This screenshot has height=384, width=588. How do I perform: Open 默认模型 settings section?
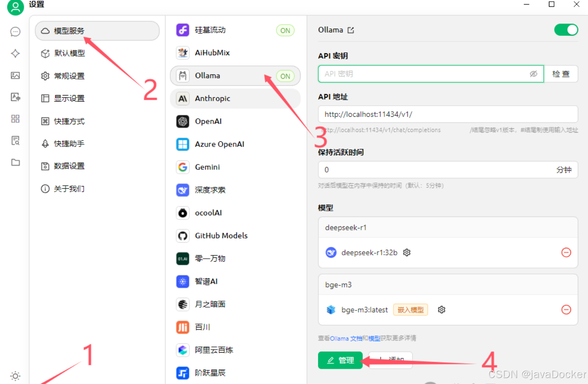click(97, 54)
